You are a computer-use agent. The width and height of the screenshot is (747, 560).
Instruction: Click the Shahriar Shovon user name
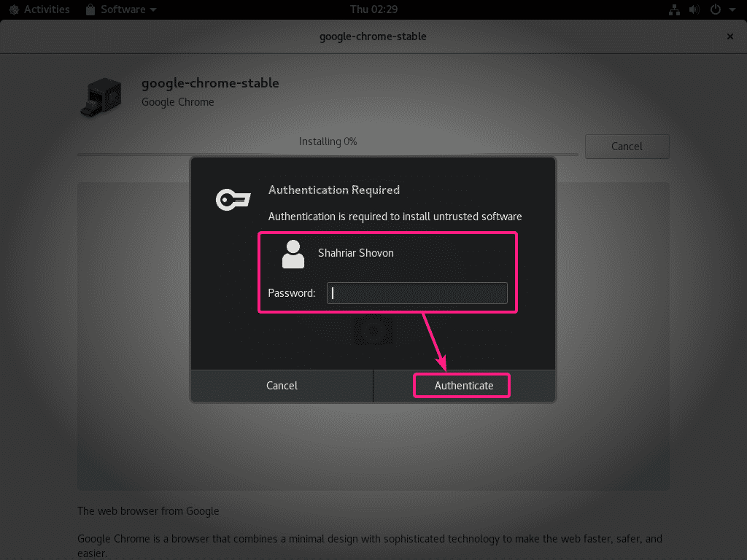[x=356, y=253]
